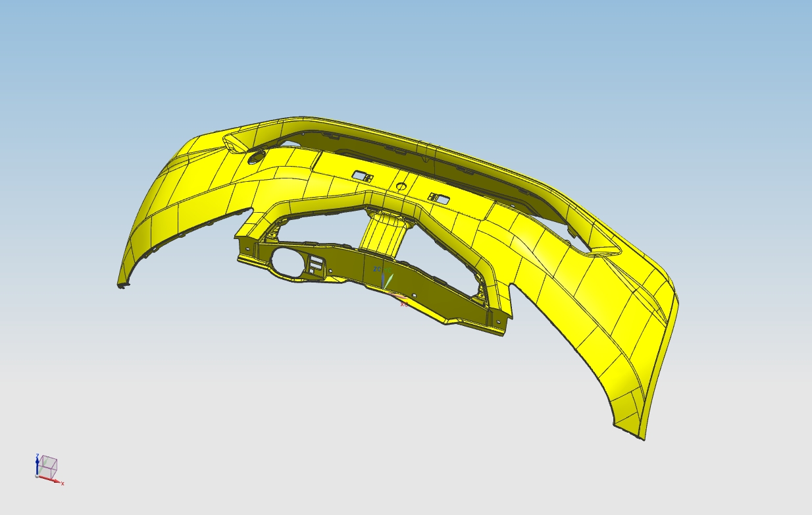Select the small circular hole between rectangular cutouts
The height and width of the screenshot is (515, 812).
tap(401, 187)
